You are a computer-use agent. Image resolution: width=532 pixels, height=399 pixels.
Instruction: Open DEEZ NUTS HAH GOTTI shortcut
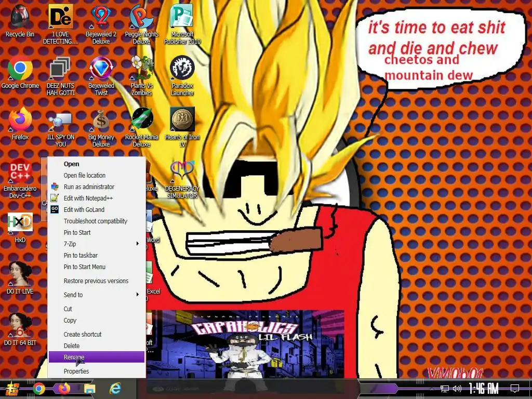coord(60,76)
